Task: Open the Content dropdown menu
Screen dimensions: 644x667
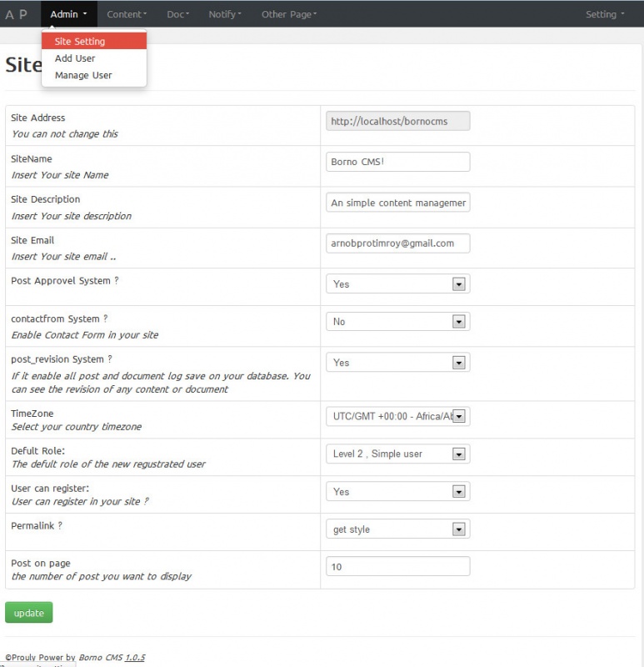Action: coord(127,14)
